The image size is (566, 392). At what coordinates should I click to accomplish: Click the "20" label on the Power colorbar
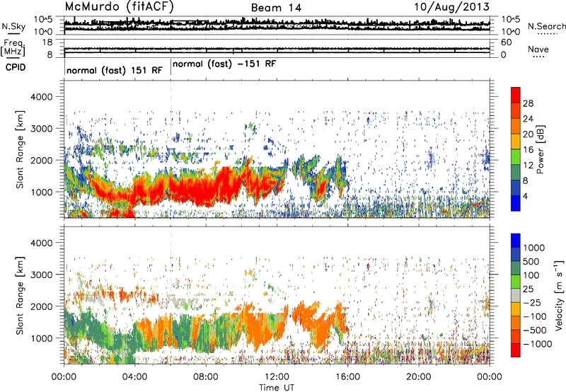pyautogui.click(x=528, y=134)
